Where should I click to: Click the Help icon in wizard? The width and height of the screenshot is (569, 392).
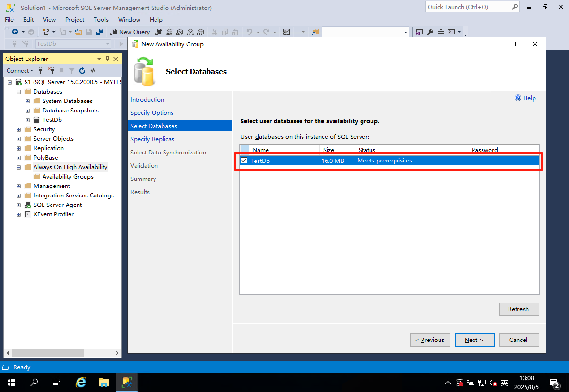pyautogui.click(x=518, y=98)
